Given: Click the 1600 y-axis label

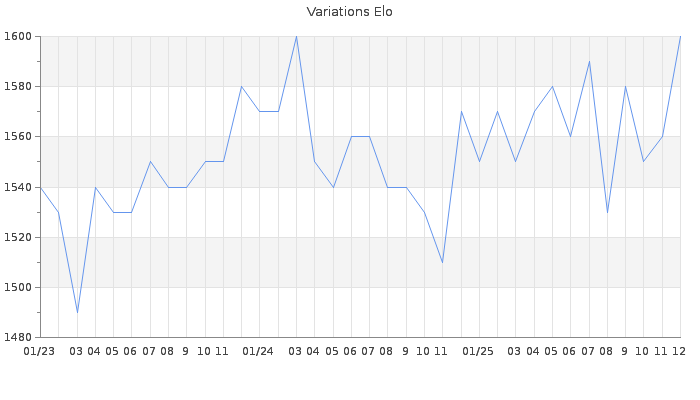Looking at the screenshot, I should [19, 36].
